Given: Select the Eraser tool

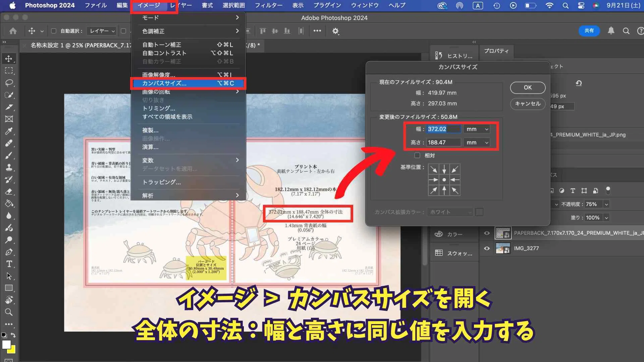Looking at the screenshot, I should 9,191.
